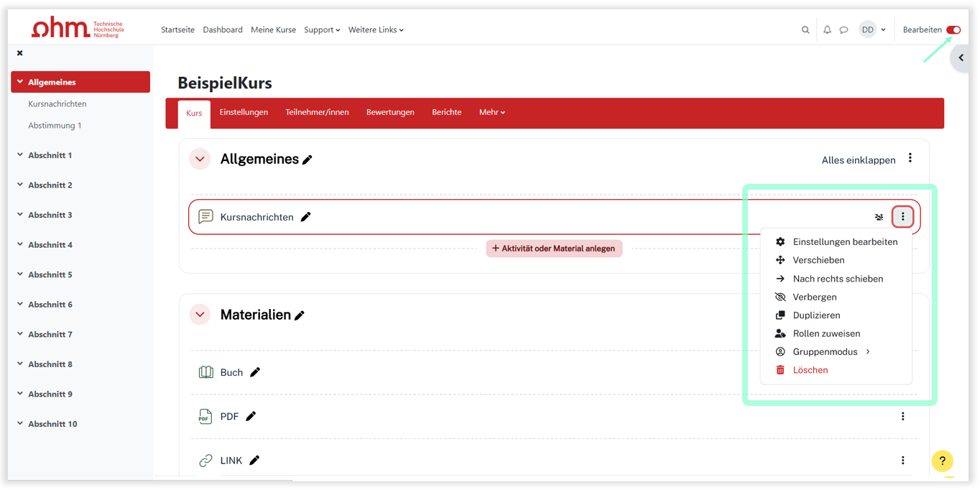
Task: Choose Duplizieren from the context menu
Action: tap(816, 315)
